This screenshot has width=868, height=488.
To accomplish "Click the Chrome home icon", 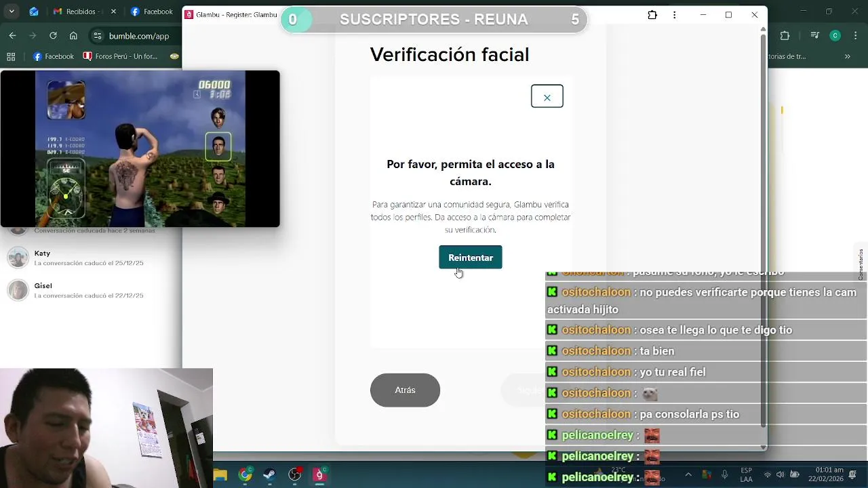I will (x=73, y=36).
